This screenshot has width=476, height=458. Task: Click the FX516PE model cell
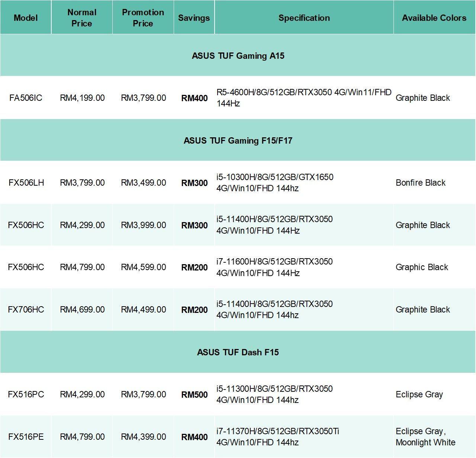tap(26, 437)
